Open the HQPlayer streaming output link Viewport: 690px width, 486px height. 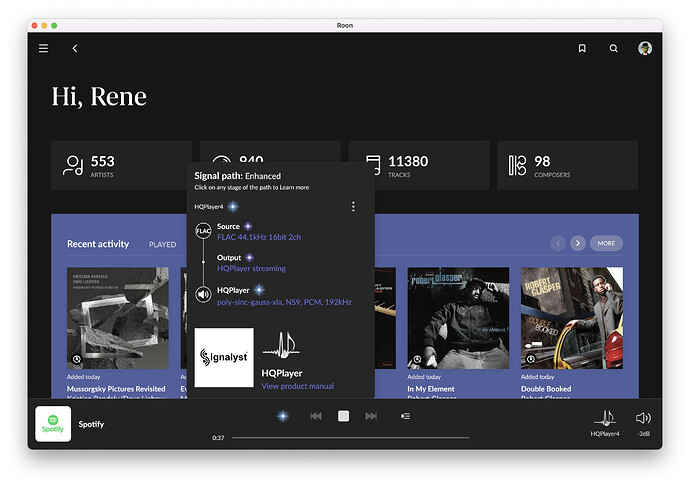(251, 269)
